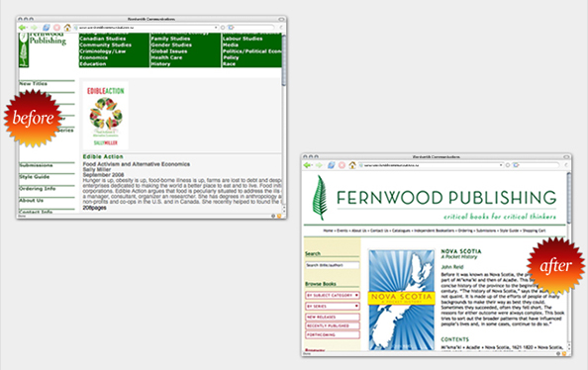Click the NOVA SCOTIA title heading
This screenshot has height=370, width=588.
(461, 251)
